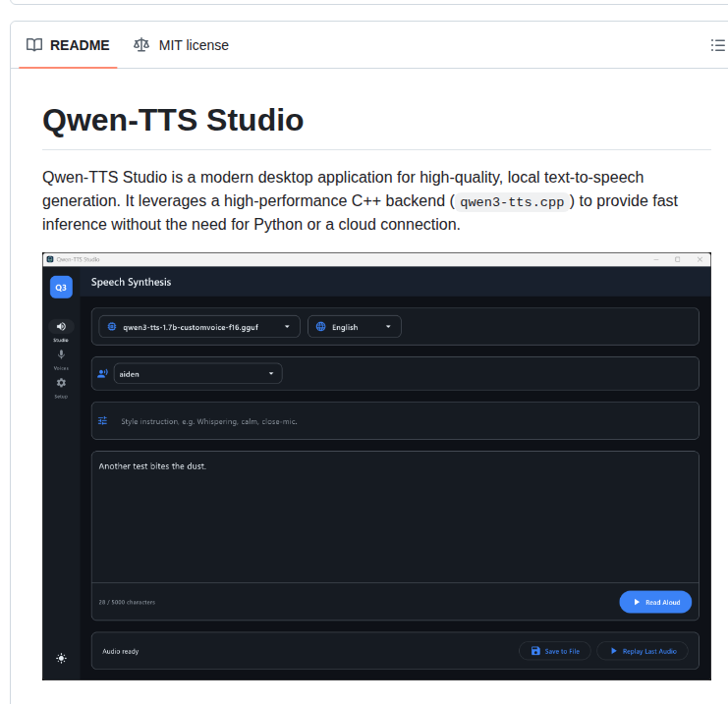Expand the qwen3-tts-1.7b-customvoice-f16.gguf model dropdown
Image resolution: width=728 pixels, height=704 pixels.
pos(199,327)
